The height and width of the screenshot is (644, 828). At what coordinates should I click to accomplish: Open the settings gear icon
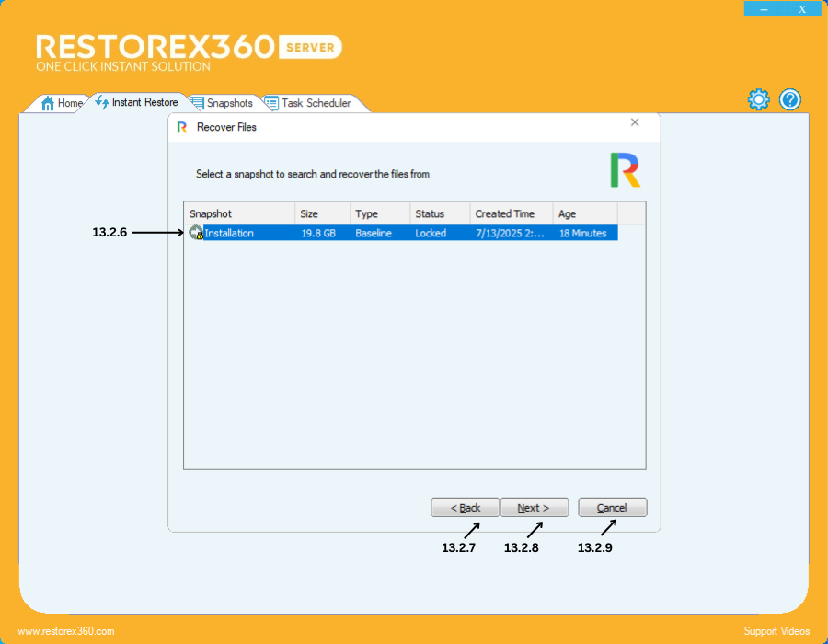tap(758, 99)
